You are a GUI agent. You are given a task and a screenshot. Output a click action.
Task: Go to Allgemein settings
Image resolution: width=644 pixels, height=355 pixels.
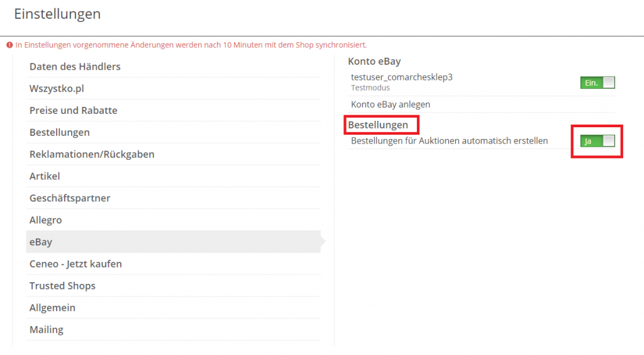click(x=174, y=307)
